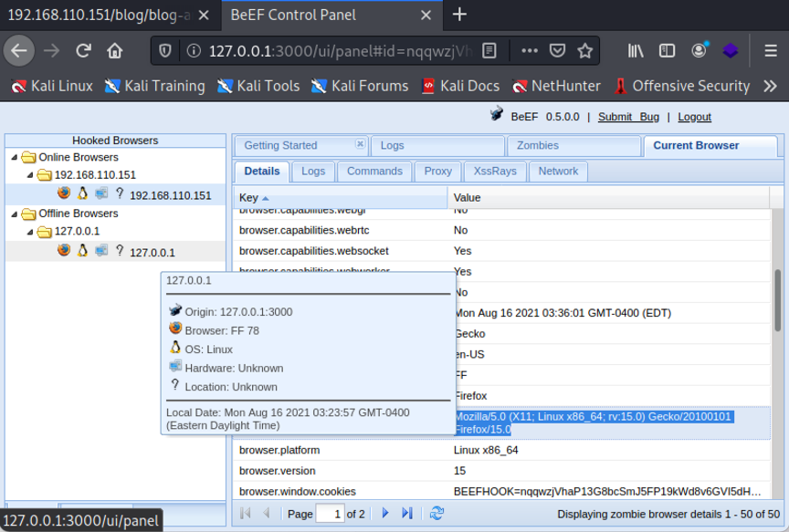Open tracking protection shield icon
The height and width of the screenshot is (532, 789).
[165, 51]
